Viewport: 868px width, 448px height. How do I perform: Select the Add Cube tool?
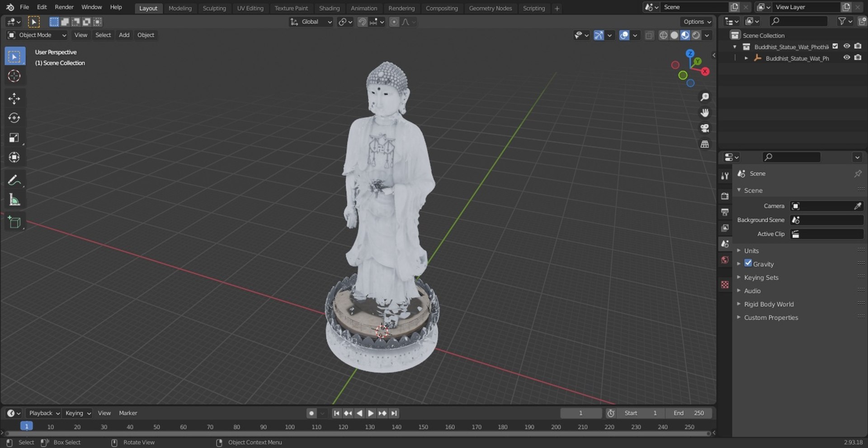point(14,222)
